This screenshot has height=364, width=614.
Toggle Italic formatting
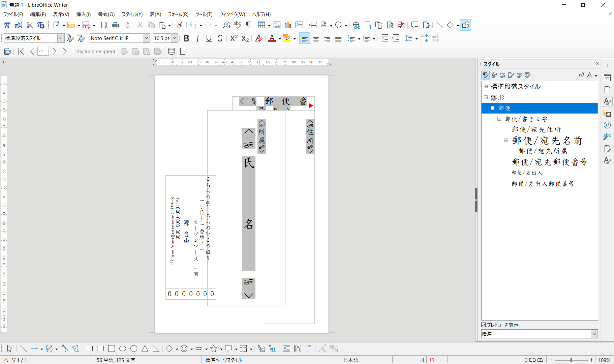coord(198,38)
